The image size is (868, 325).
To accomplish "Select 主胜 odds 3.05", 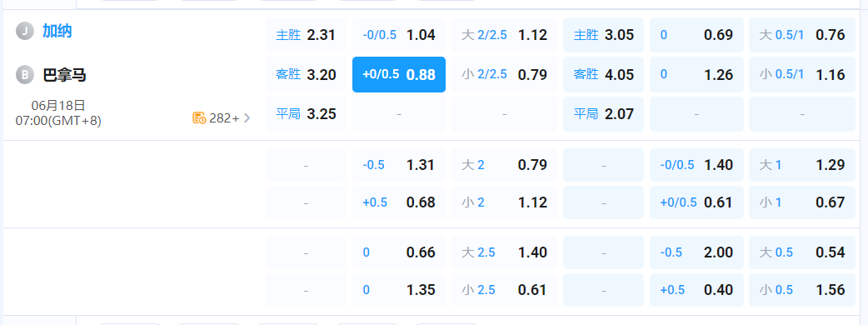I will 603,36.
